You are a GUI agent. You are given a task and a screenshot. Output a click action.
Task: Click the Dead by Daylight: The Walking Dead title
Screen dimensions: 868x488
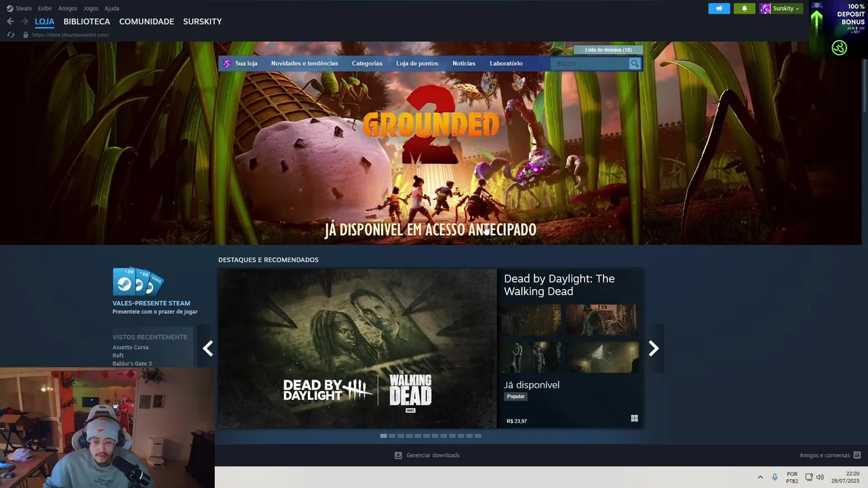click(x=559, y=285)
